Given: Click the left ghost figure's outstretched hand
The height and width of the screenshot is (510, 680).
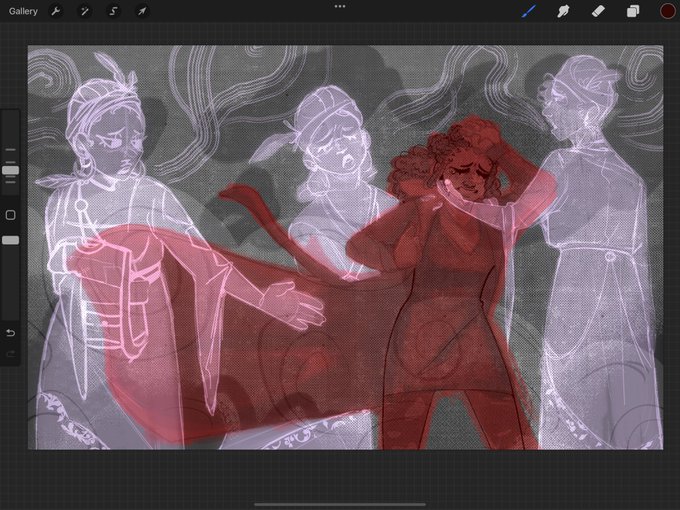Looking at the screenshot, I should point(294,304).
